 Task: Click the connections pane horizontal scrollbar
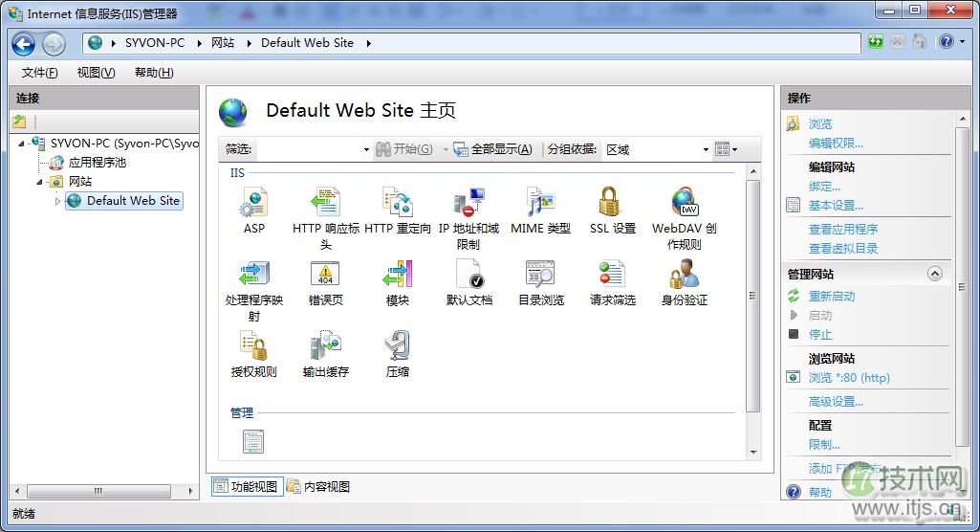[98, 492]
